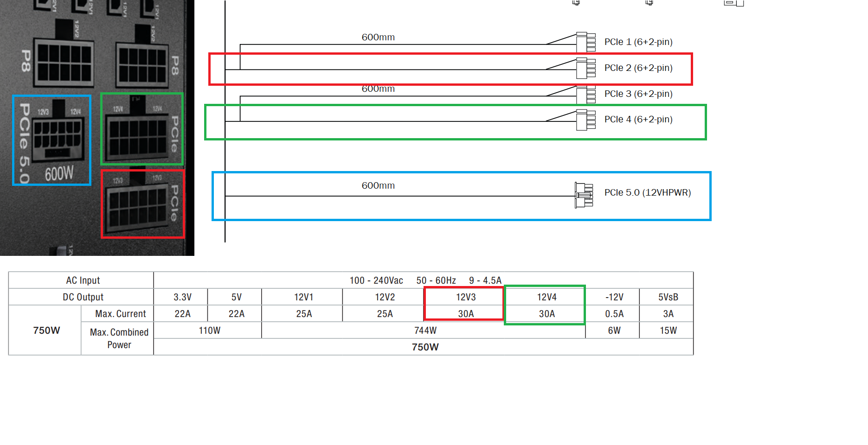Image resolution: width=868 pixels, height=445 pixels.
Task: Select the 'PCIe 3 (6+2-pin)' label
Action: (x=638, y=94)
